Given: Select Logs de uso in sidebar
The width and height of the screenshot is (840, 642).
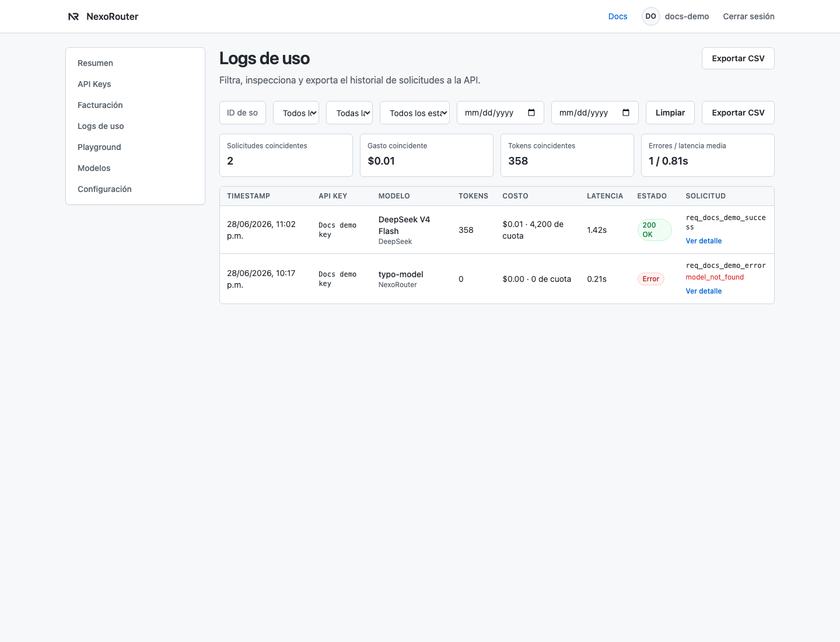Looking at the screenshot, I should 135,126.
